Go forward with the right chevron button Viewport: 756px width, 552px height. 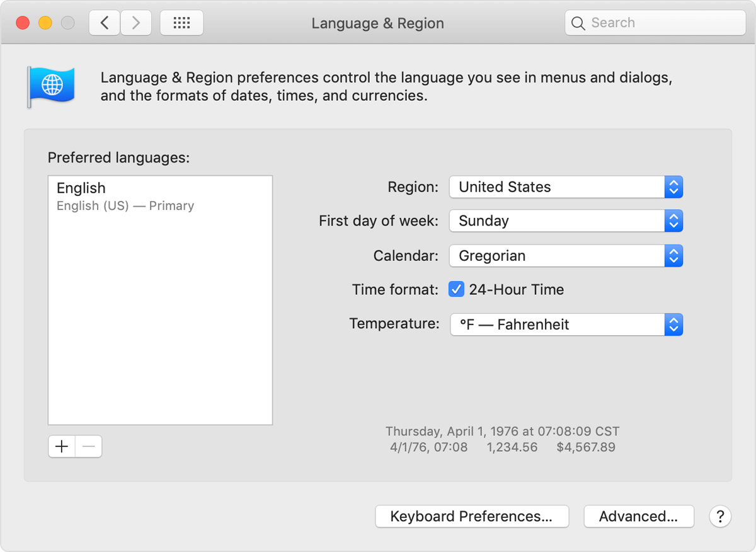(x=135, y=23)
